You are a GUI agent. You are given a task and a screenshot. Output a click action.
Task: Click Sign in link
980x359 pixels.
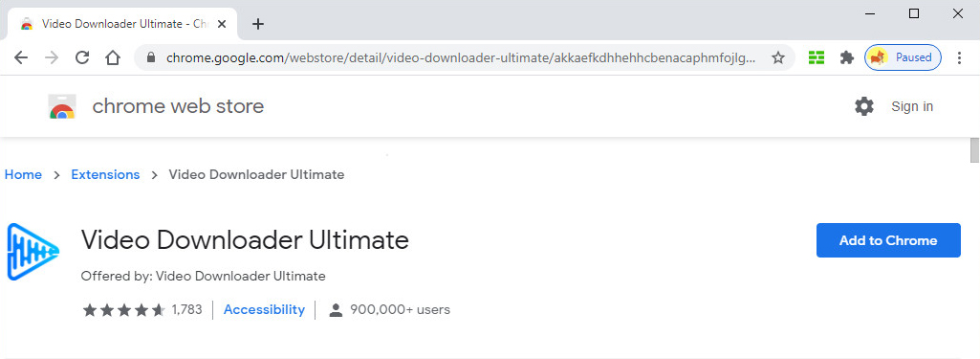(x=912, y=106)
